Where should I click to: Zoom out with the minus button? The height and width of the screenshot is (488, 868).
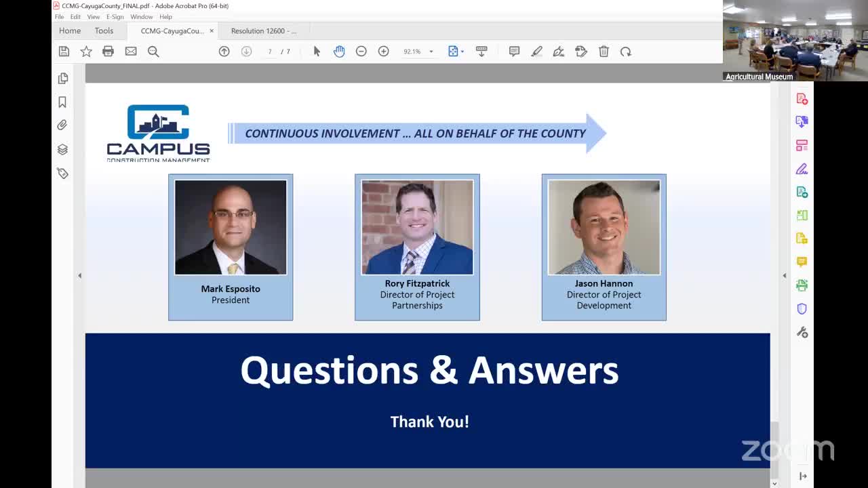(x=361, y=52)
